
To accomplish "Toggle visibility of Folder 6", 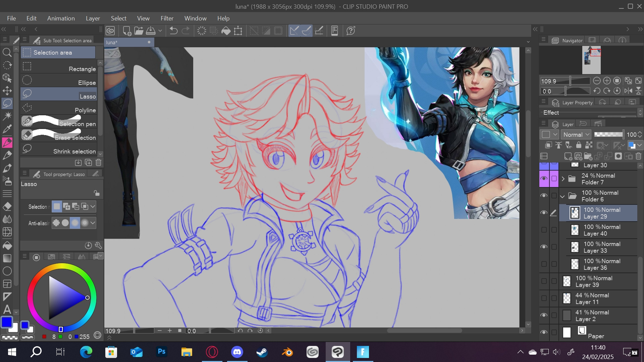I will 544,196.
